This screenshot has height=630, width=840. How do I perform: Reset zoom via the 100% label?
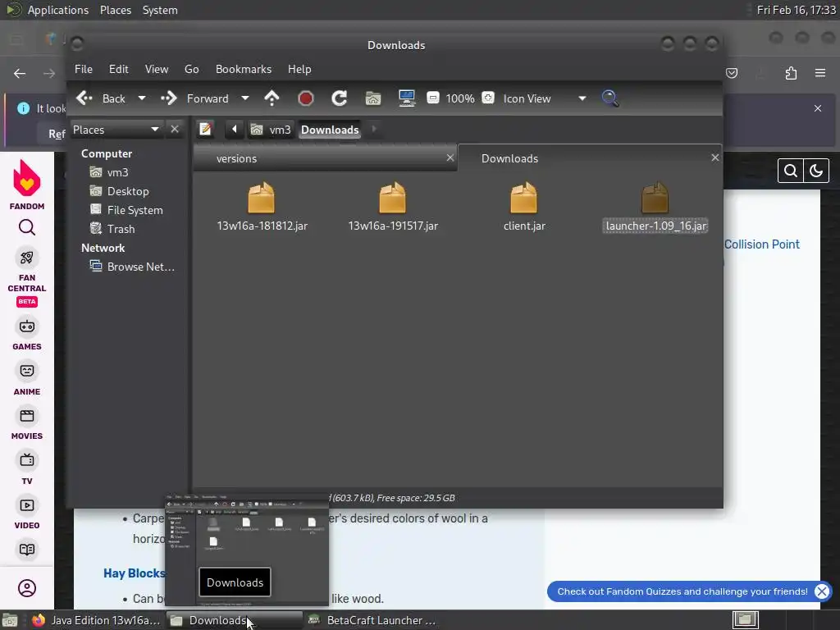(x=460, y=98)
